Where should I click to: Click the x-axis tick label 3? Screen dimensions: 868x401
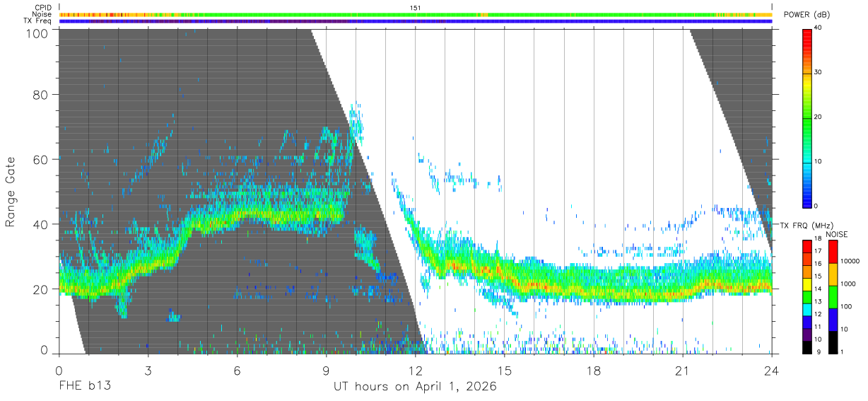[148, 370]
